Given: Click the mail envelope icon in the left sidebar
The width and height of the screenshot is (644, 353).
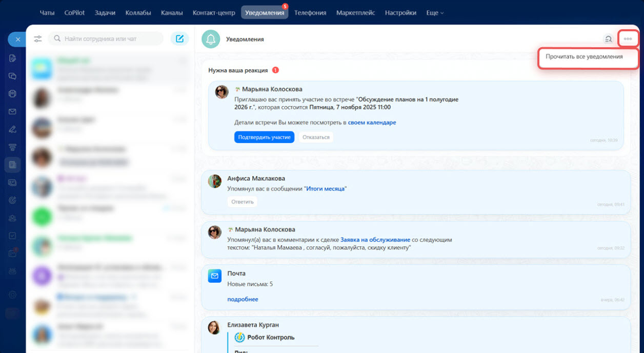Looking at the screenshot, I should (13, 111).
